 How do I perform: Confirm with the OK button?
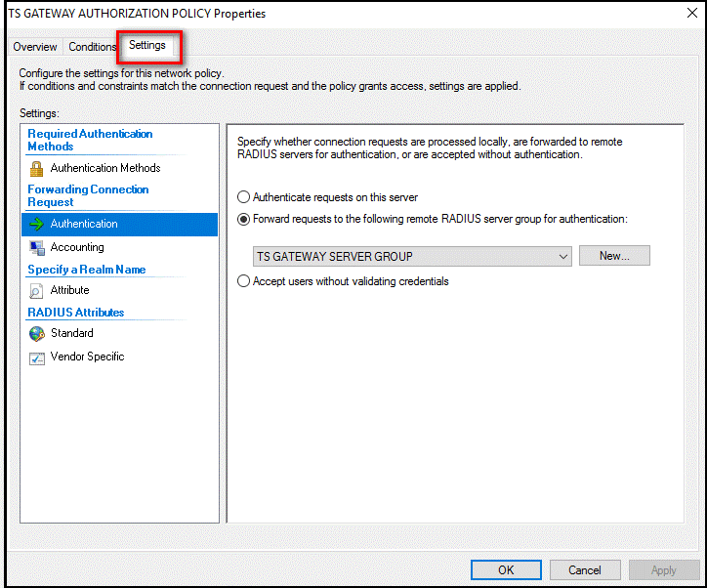tap(506, 570)
